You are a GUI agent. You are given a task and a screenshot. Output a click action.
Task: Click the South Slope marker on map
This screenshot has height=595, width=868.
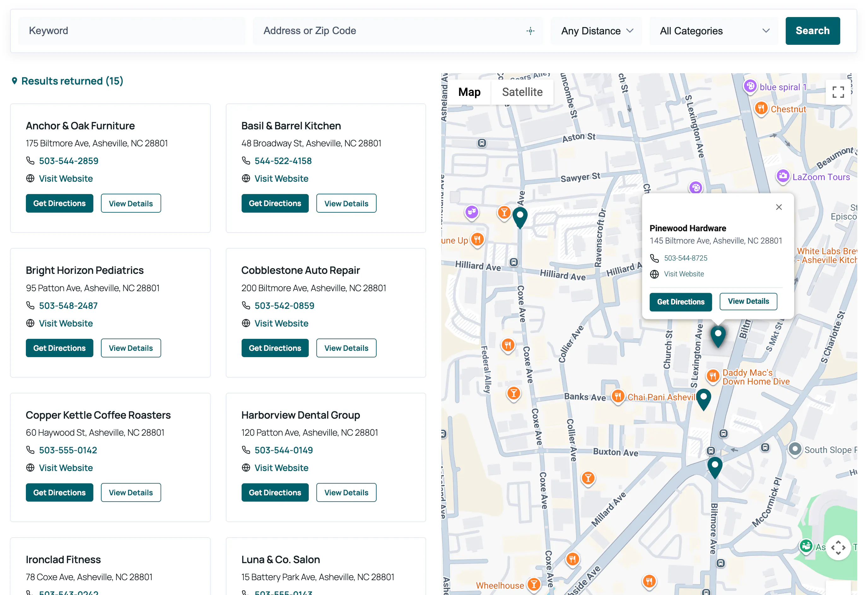click(795, 449)
